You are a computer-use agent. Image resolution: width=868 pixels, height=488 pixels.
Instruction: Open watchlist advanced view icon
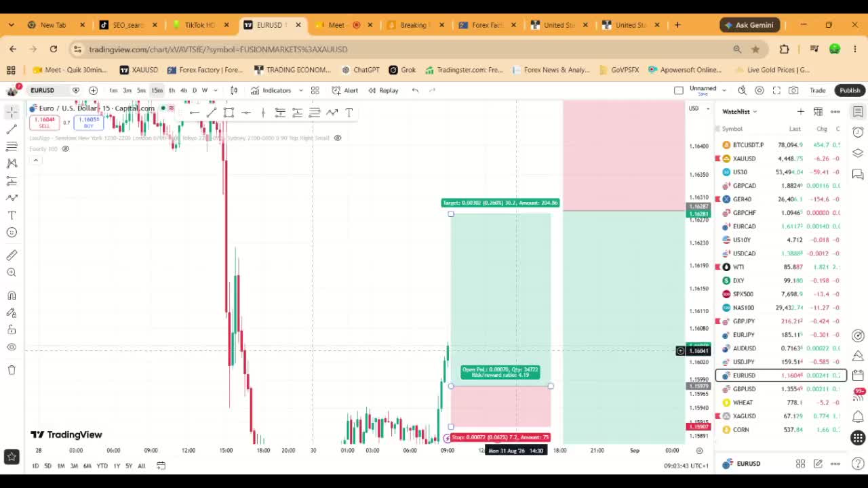818,111
